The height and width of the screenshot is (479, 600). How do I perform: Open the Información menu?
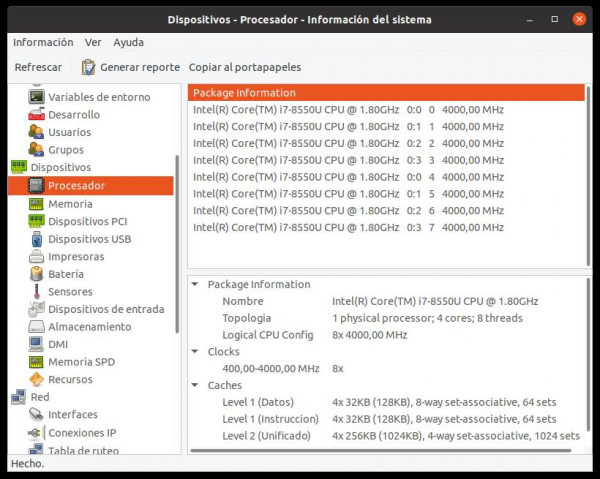click(43, 42)
